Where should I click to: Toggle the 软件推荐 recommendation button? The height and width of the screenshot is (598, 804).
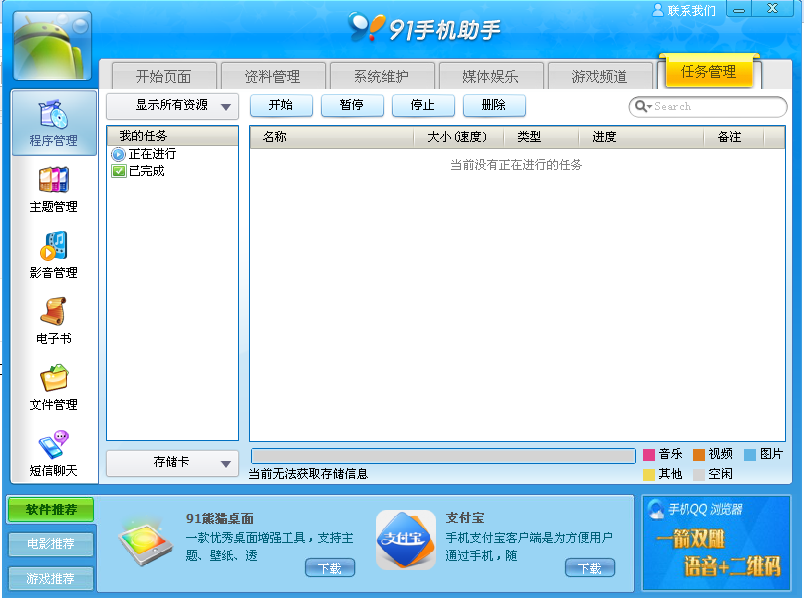click(51, 509)
